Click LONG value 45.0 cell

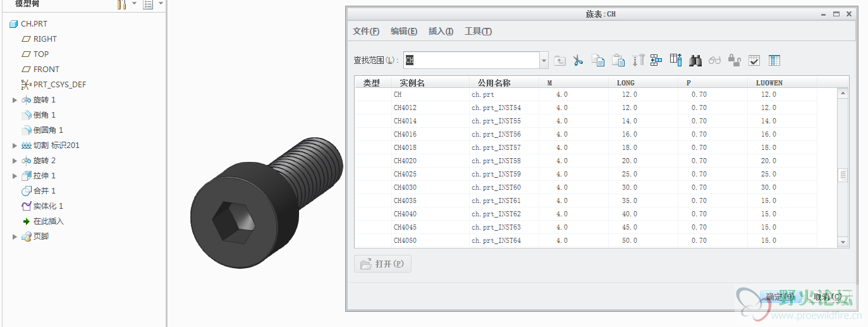click(630, 227)
